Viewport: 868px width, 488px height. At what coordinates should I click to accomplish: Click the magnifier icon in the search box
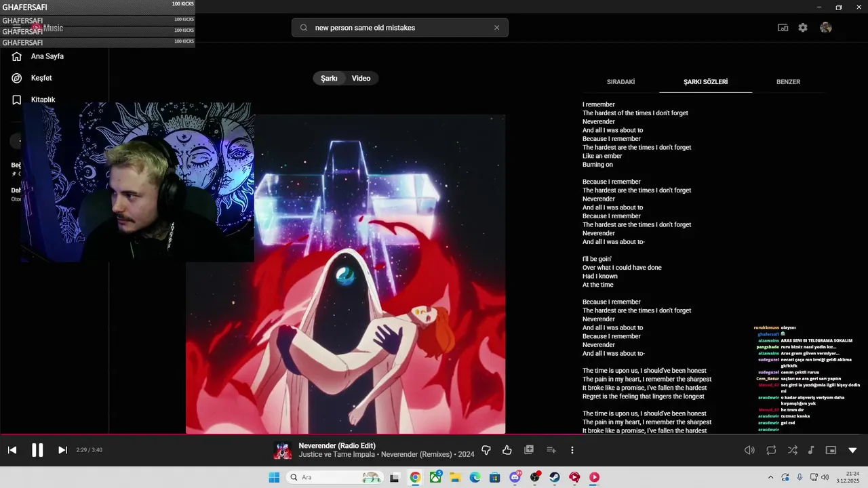click(x=304, y=28)
